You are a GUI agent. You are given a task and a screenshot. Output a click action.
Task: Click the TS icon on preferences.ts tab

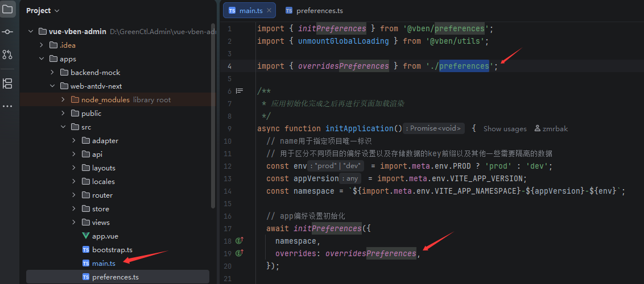click(289, 11)
